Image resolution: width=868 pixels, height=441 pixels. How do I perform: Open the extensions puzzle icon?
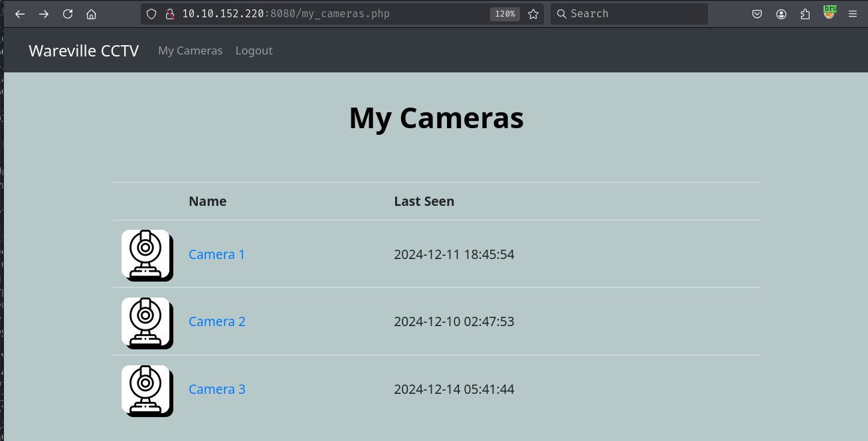coord(805,14)
